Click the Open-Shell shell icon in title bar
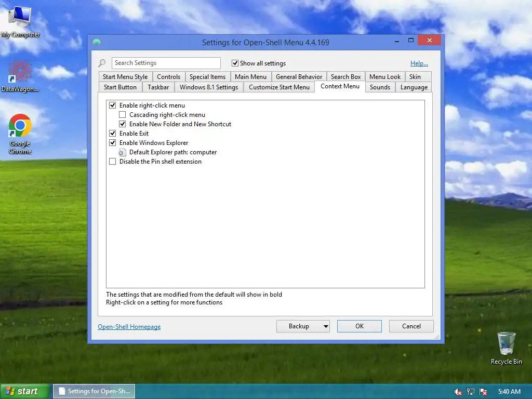The height and width of the screenshot is (399, 532). tap(97, 42)
